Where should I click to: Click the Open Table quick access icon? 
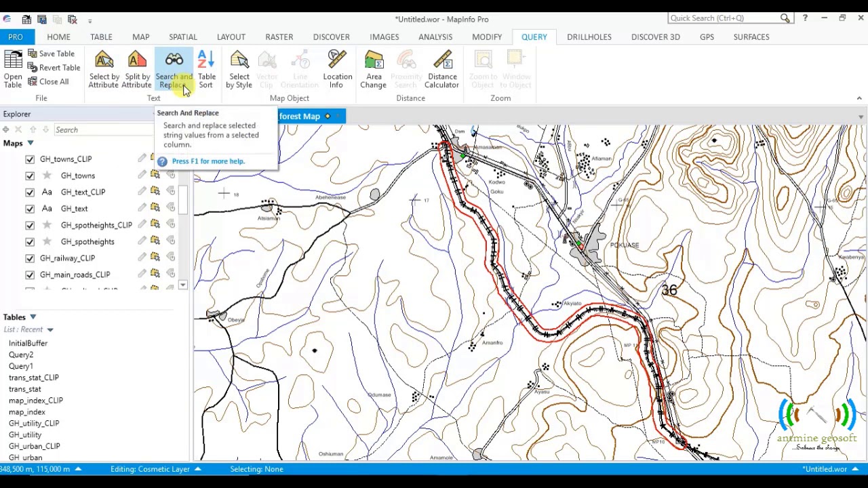[26, 19]
